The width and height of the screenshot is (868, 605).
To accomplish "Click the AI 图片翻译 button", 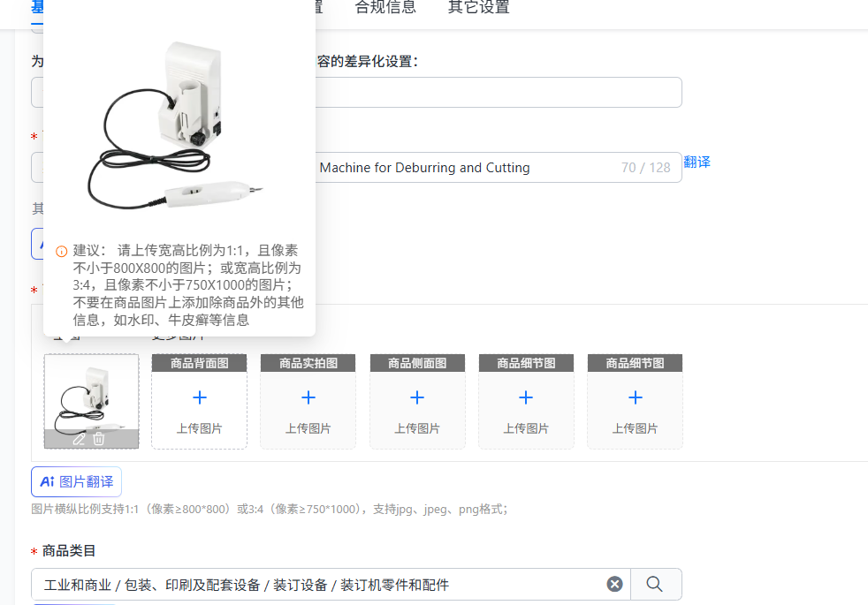I will (76, 481).
